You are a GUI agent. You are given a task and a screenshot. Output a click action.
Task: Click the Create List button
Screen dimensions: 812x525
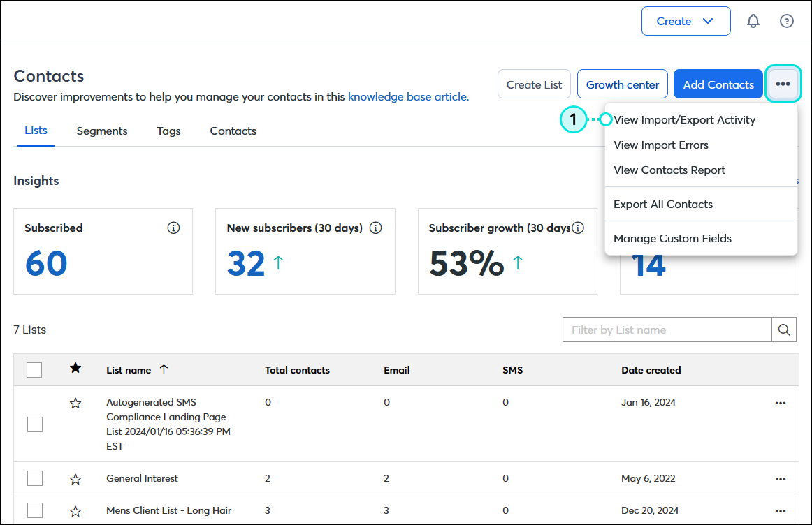[x=534, y=84]
